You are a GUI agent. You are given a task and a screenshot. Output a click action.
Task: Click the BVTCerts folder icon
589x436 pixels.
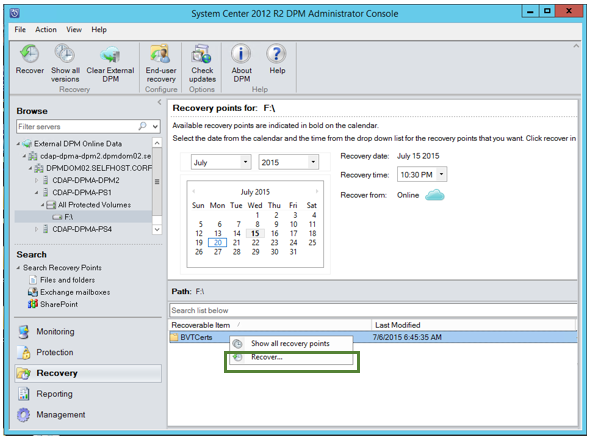[174, 337]
